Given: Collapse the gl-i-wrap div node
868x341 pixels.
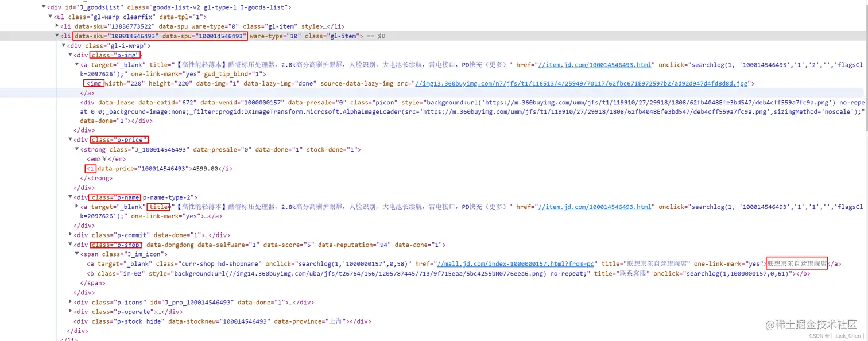Looking at the screenshot, I should pos(64,45).
